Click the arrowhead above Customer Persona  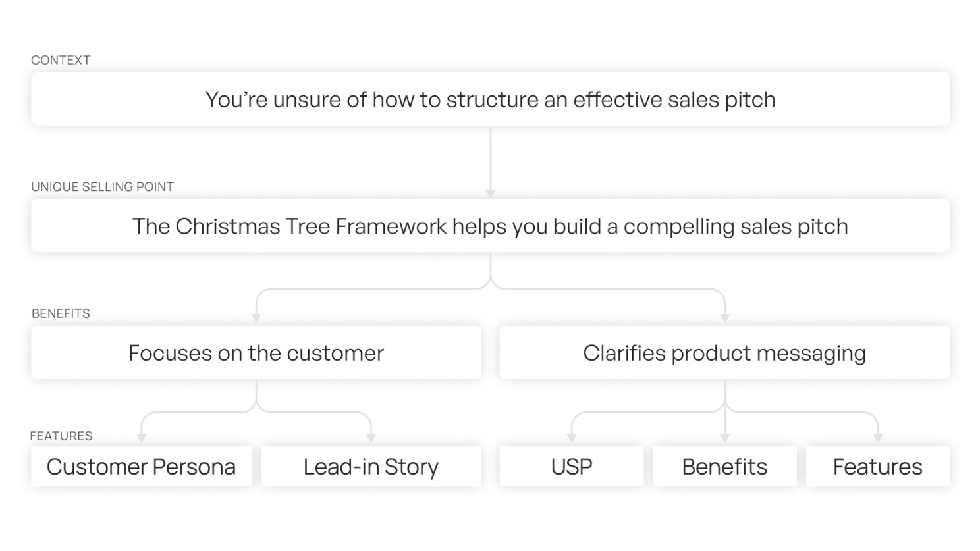click(x=141, y=438)
